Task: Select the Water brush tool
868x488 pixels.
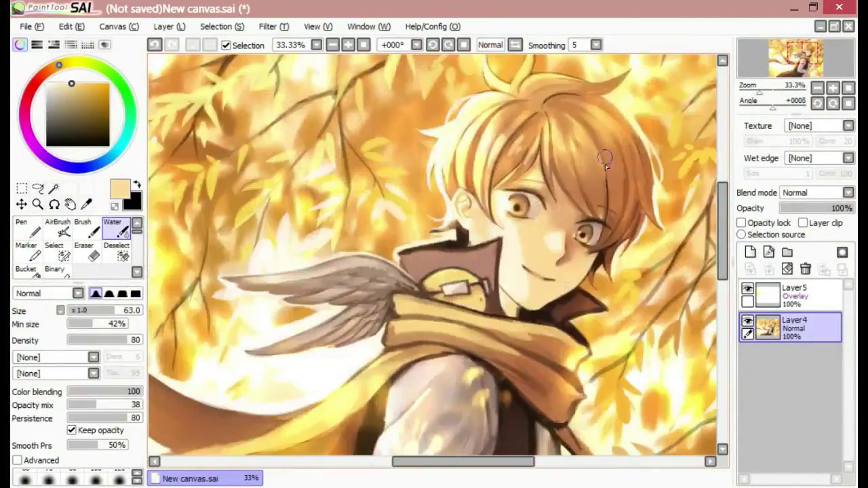Action: coord(116,229)
